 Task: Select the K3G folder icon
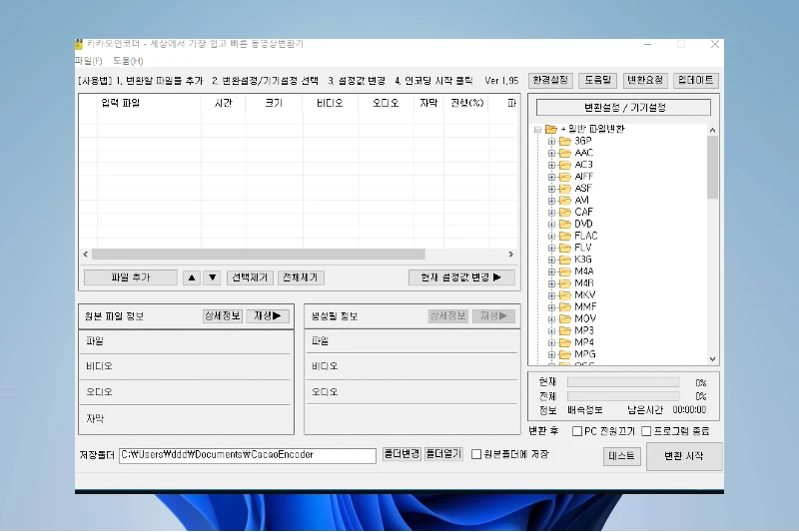tap(564, 260)
